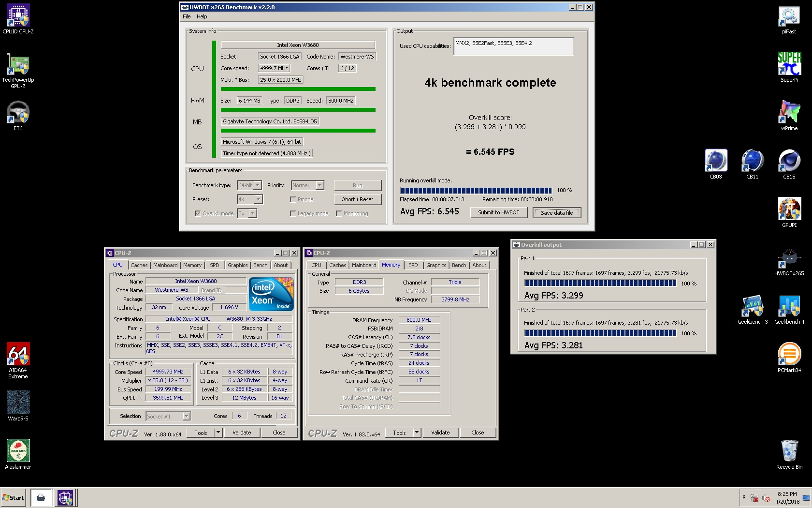The width and height of the screenshot is (812, 508).
Task: Click Save data file button
Action: pyautogui.click(x=557, y=213)
